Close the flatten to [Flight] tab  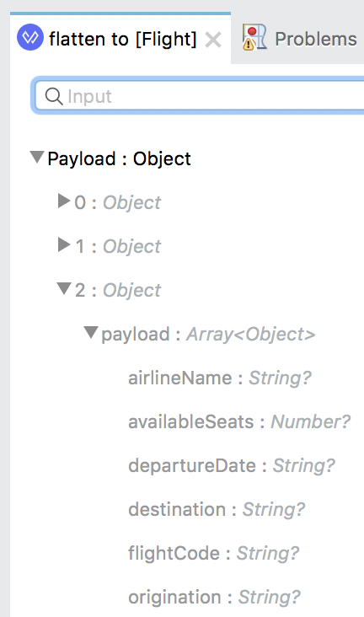tap(213, 40)
